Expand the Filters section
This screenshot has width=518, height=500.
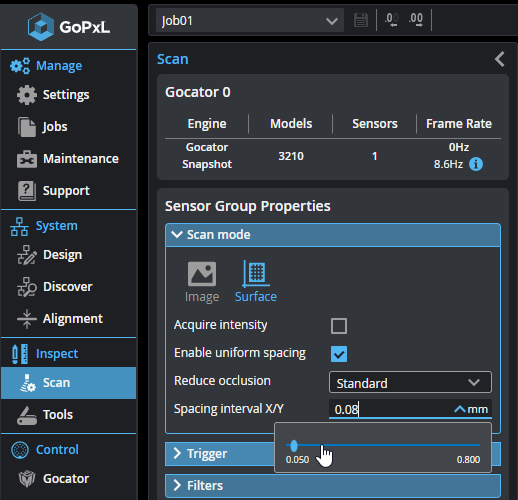coord(333,486)
